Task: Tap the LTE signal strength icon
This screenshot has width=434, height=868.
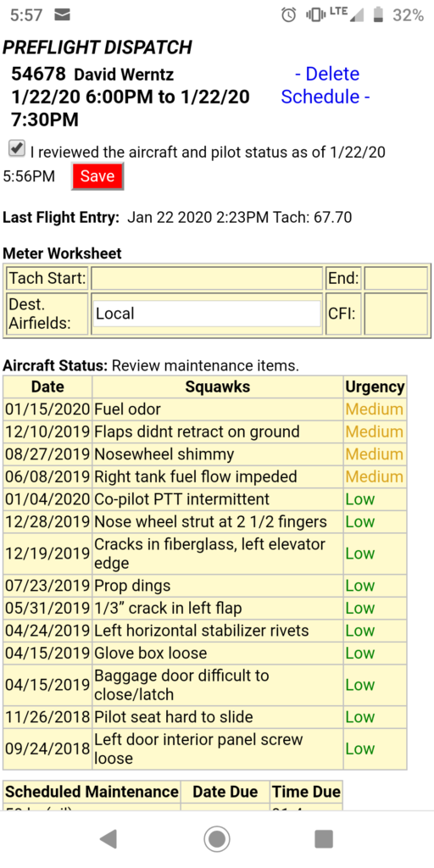Action: (x=347, y=15)
